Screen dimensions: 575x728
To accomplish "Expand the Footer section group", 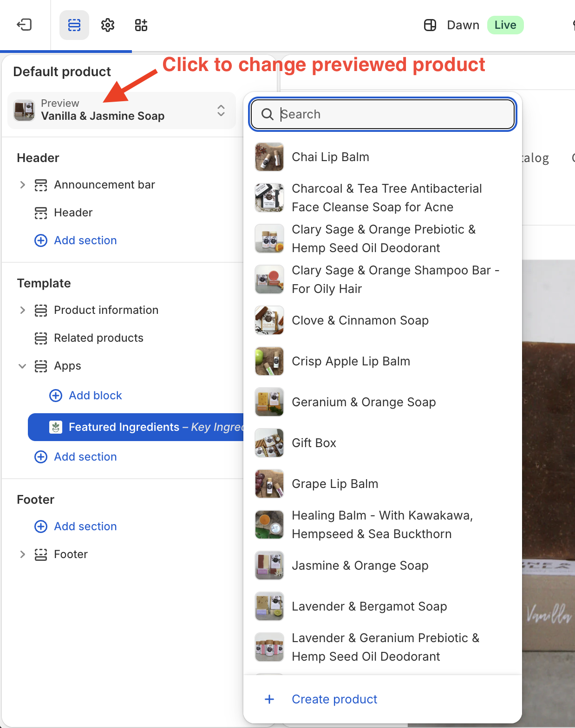I will (x=22, y=554).
